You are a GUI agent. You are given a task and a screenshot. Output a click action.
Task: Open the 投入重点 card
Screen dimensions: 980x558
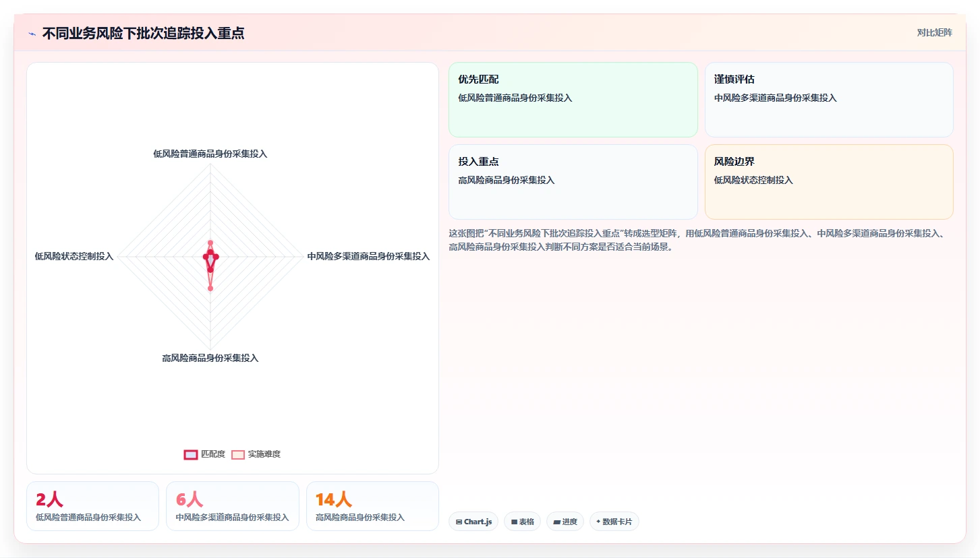coord(573,182)
